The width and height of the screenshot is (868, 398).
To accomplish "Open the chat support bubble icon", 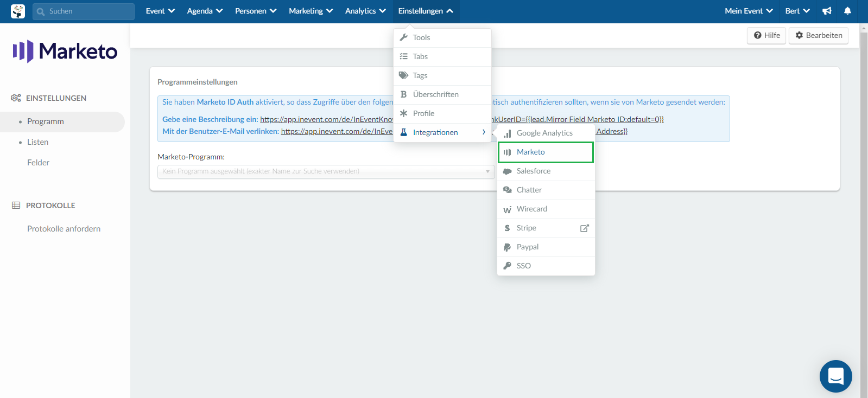I will point(836,376).
